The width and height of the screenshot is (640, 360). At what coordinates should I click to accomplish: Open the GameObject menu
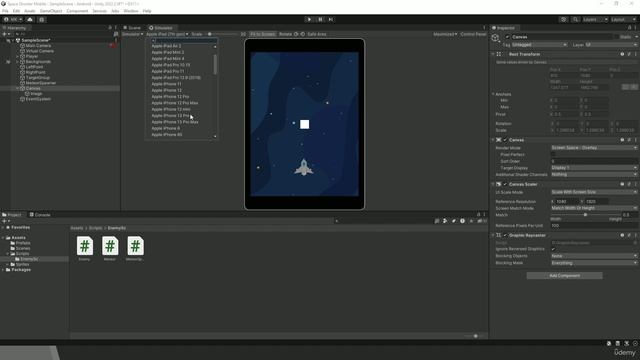point(51,11)
